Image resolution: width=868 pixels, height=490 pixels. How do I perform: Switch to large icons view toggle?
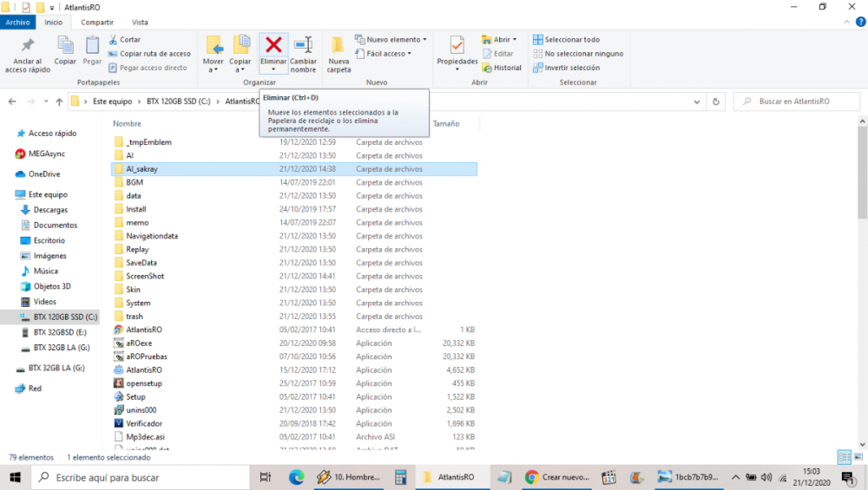click(858, 457)
